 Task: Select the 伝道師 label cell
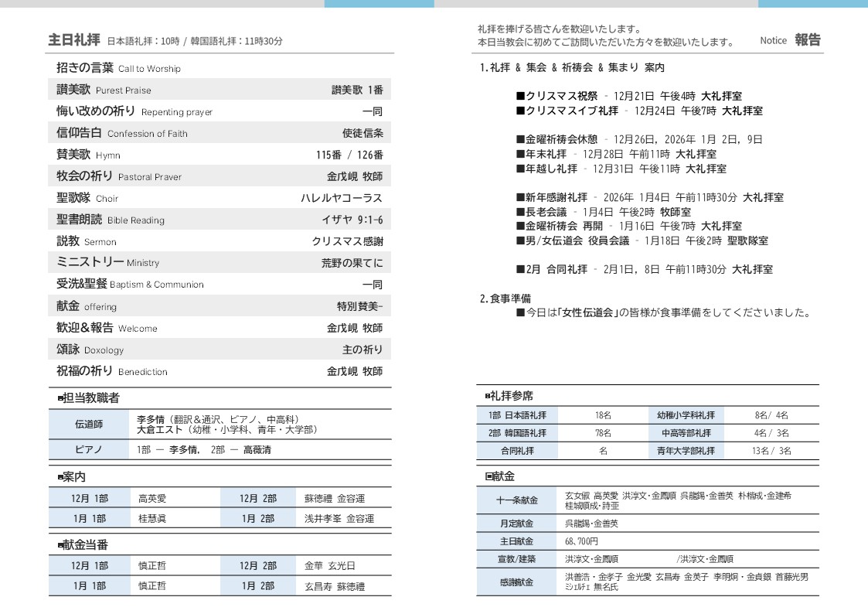89,425
